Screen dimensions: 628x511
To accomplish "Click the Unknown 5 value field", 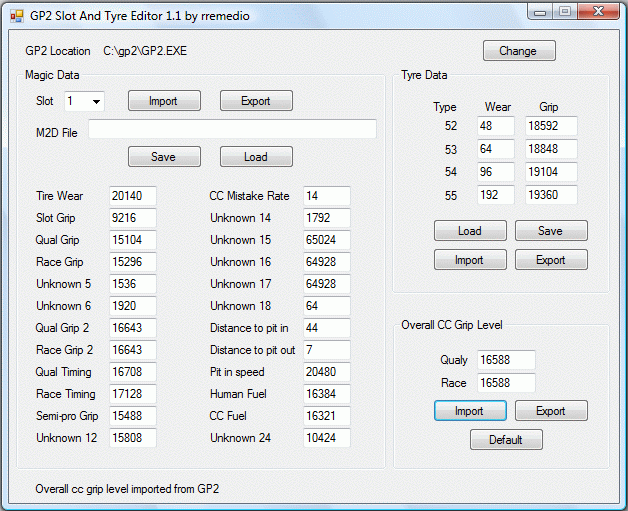I will pyautogui.click(x=133, y=284).
